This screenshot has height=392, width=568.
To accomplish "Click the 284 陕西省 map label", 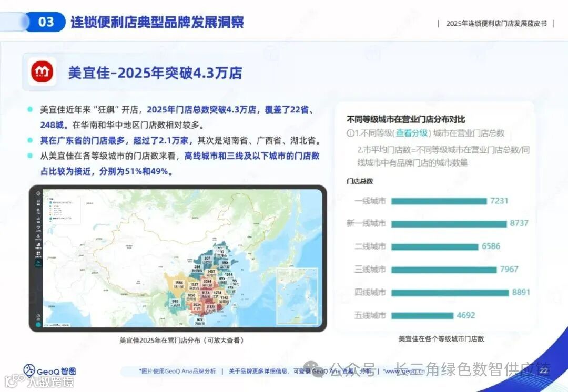I will point(197,269).
